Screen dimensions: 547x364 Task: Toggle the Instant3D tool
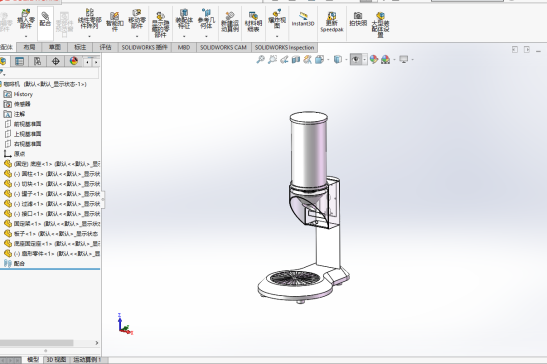[x=303, y=19]
